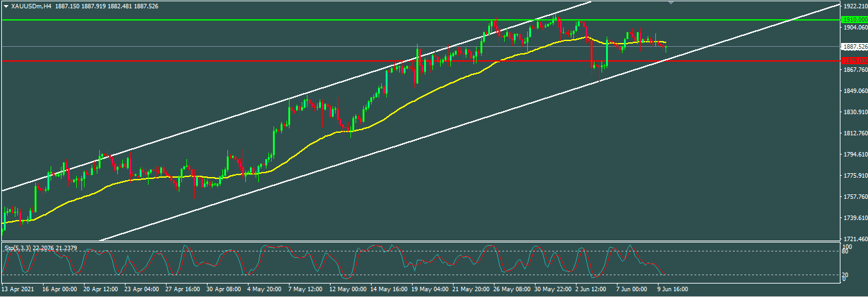Select the lower white channel trendline
This screenshot has width=868, height=297.
click(384, 150)
